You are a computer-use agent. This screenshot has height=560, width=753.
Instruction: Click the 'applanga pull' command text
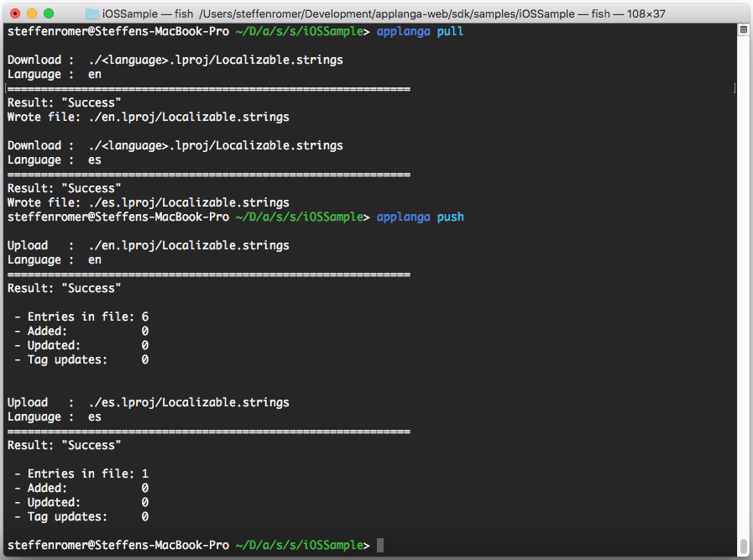point(421,32)
